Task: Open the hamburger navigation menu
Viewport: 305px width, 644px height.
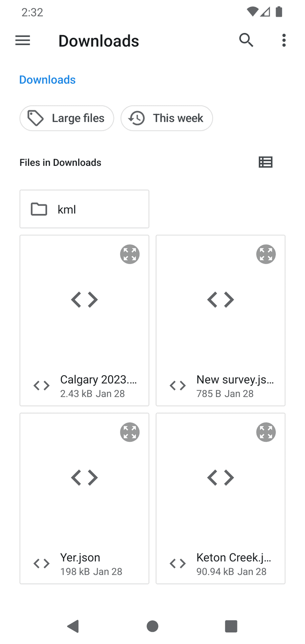Action: (x=23, y=41)
